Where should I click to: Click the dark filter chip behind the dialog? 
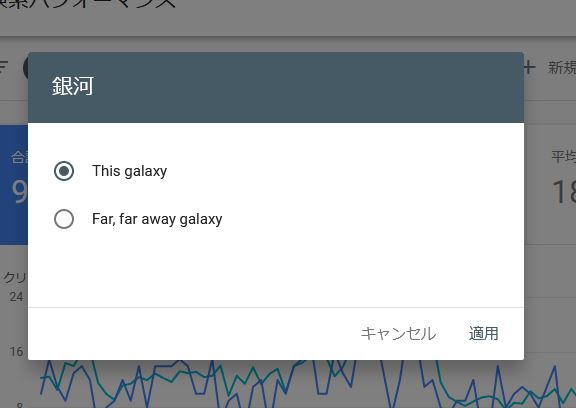[26, 68]
